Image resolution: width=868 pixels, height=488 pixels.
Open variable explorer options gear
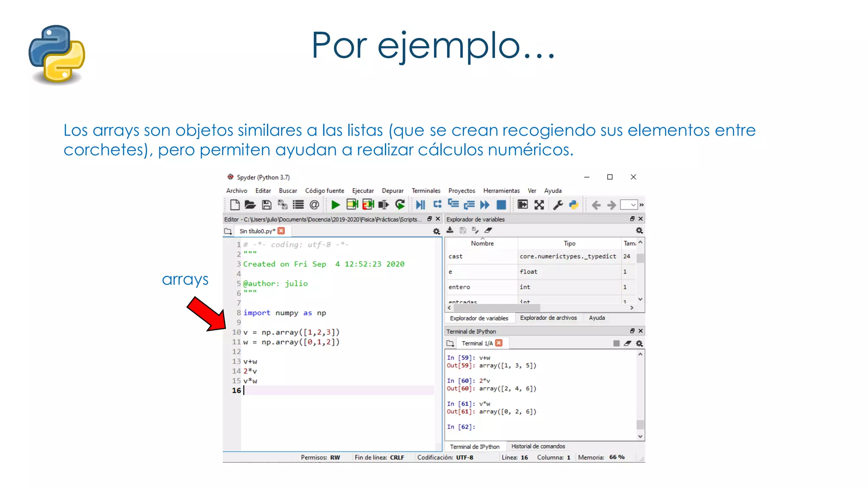point(640,230)
